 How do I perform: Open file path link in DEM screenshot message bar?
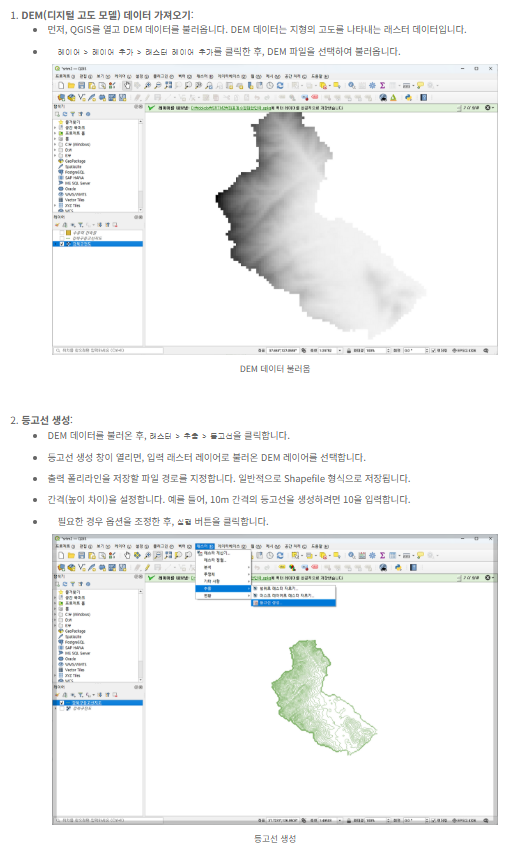tap(231, 108)
